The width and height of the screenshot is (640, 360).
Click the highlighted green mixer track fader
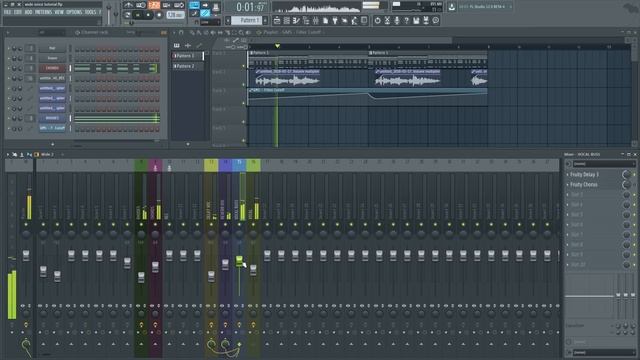239,260
